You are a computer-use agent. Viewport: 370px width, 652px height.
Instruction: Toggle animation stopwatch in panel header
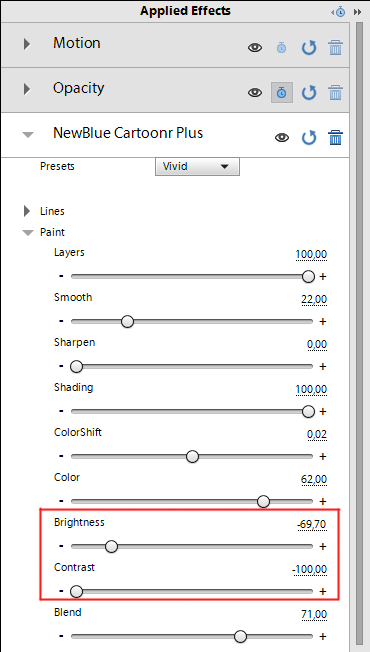338,12
